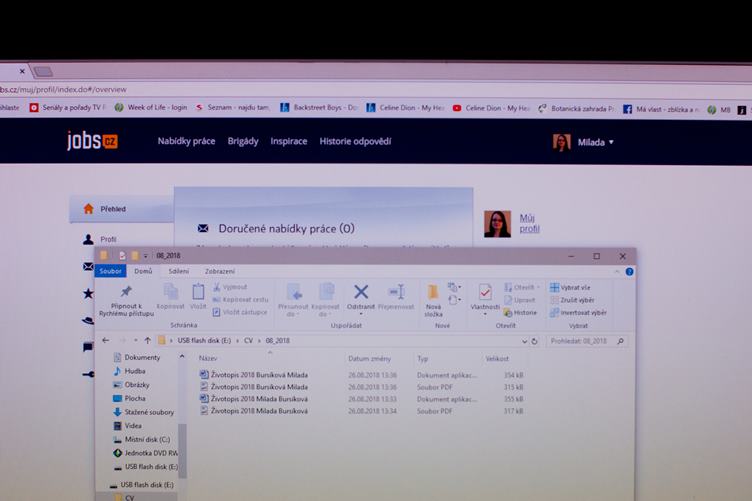The height and width of the screenshot is (501, 752).
Task: Click the navigation pane scrollbar
Action: (182, 451)
